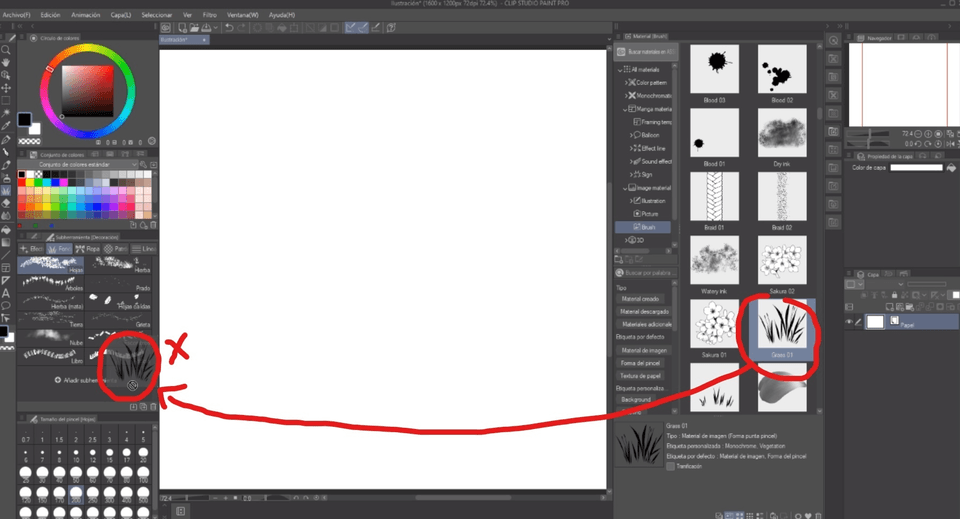This screenshot has width=960, height=519.
Task: Open the Filtro menu
Action: coord(209,15)
